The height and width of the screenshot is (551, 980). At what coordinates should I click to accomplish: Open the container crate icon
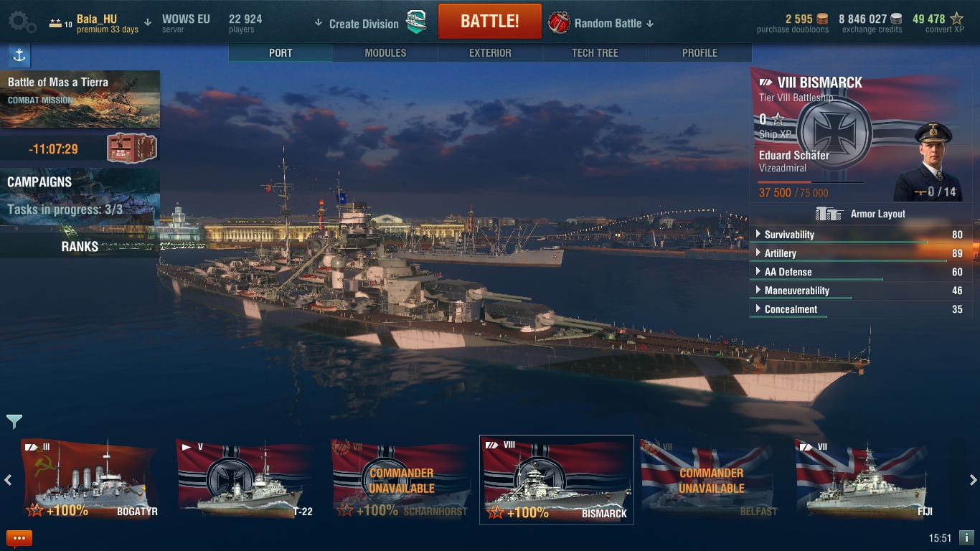pos(131,149)
